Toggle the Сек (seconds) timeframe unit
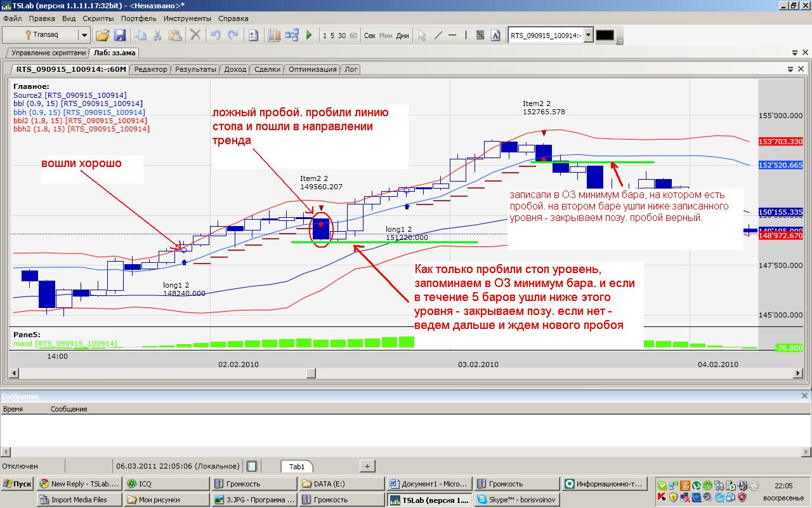 (x=370, y=36)
